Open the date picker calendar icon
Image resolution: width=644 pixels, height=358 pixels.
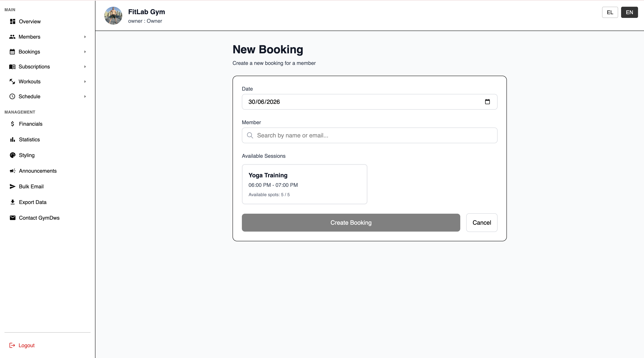487,102
